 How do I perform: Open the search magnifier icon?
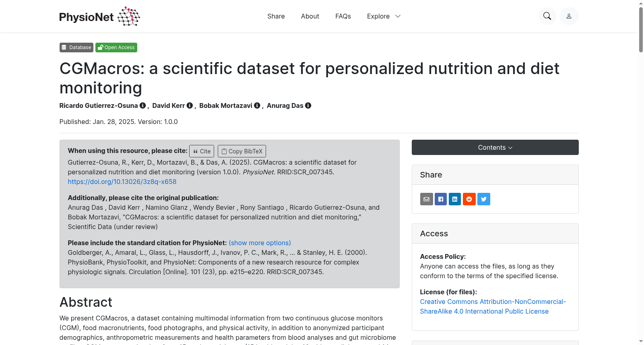547,16
